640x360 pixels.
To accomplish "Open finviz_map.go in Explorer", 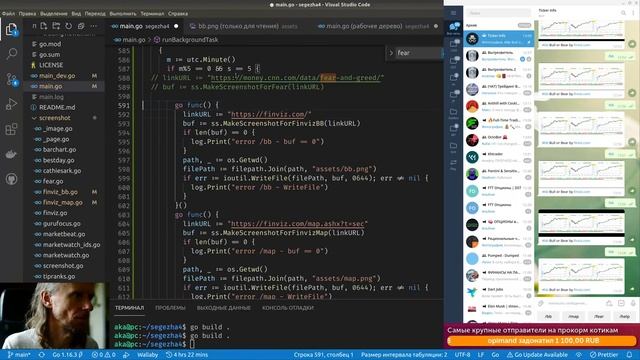I will (x=62, y=202).
